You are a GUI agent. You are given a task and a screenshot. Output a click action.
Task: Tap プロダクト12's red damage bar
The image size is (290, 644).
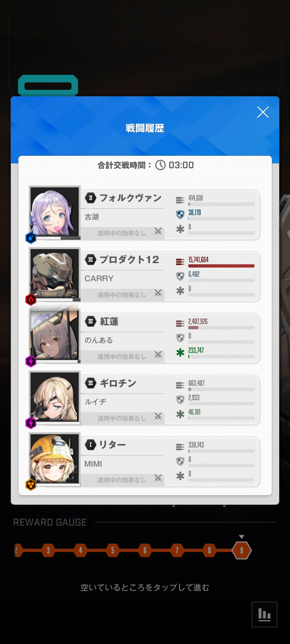pos(221,266)
